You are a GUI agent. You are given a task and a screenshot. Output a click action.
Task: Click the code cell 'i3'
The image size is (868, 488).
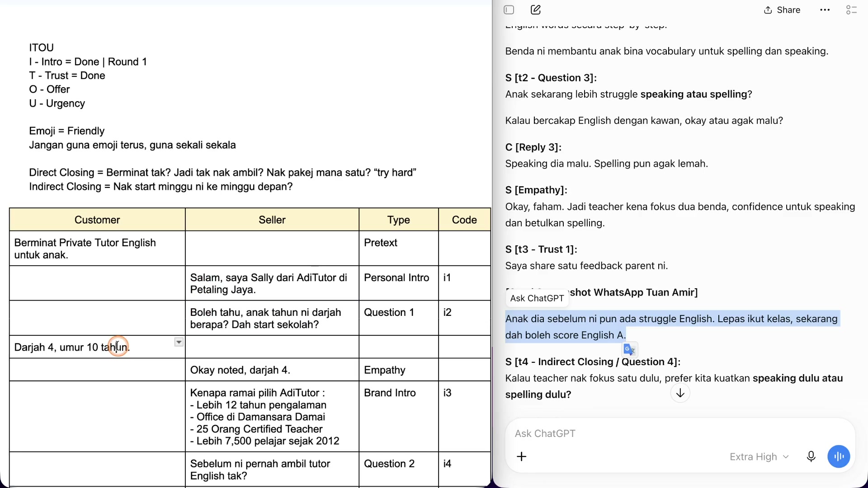click(x=465, y=417)
